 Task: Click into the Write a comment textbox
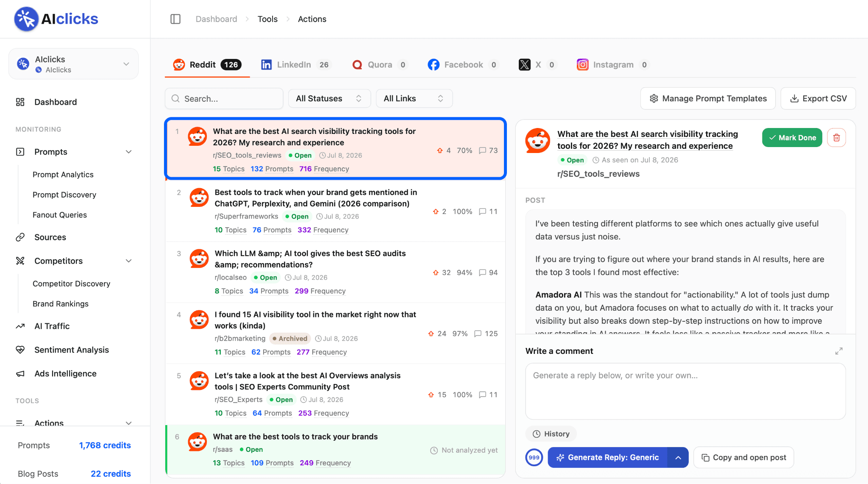(x=685, y=391)
